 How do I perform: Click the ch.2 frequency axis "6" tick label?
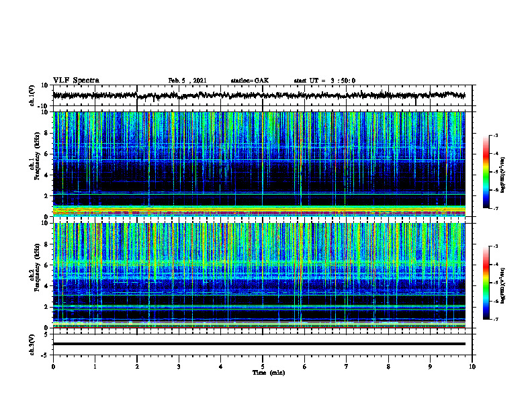[x=46, y=265]
